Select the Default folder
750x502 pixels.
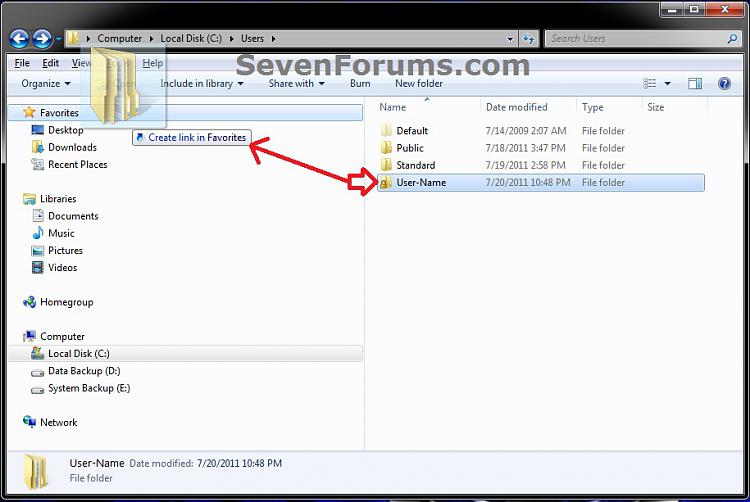point(412,131)
